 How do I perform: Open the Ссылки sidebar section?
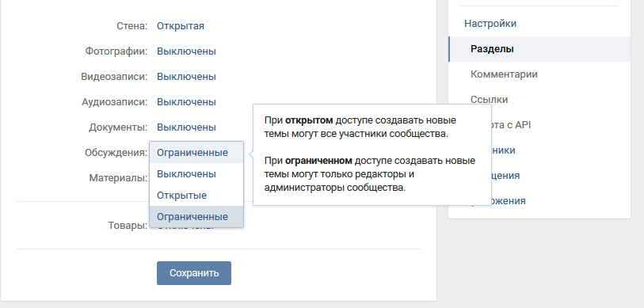490,100
